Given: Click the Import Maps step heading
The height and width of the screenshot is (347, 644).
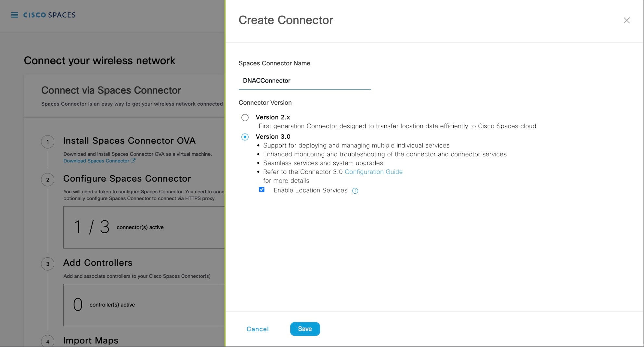Looking at the screenshot, I should point(91,341).
